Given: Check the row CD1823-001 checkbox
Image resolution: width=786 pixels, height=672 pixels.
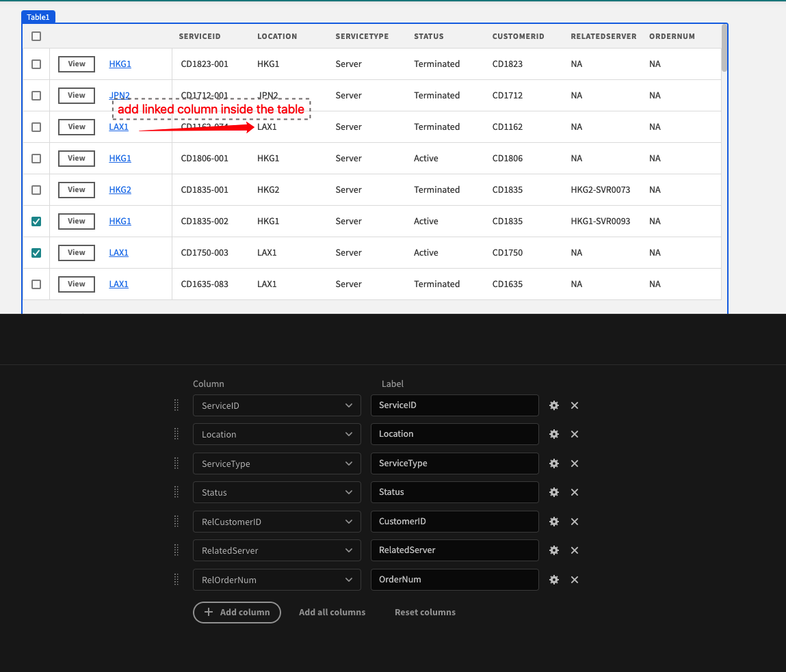Looking at the screenshot, I should [x=36, y=64].
